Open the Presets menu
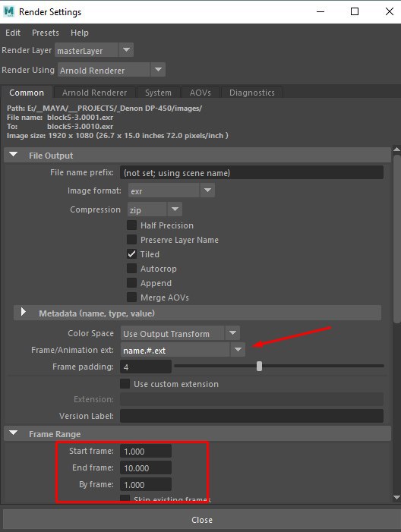The height and width of the screenshot is (532, 401). (x=46, y=33)
